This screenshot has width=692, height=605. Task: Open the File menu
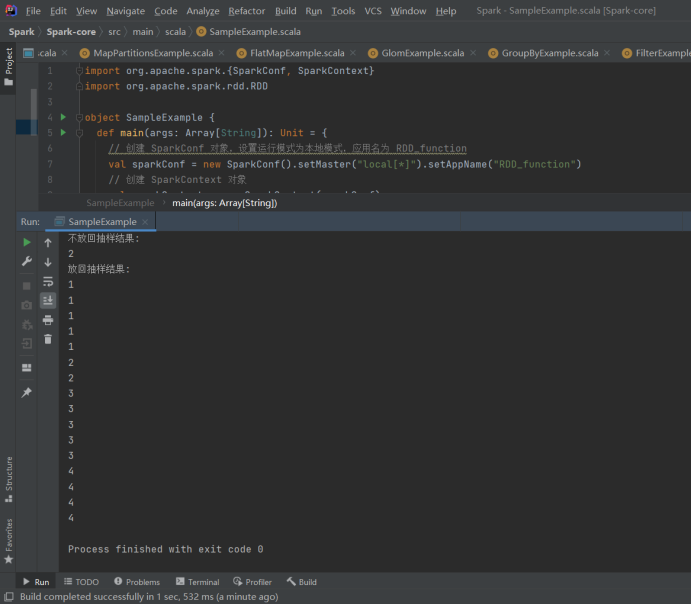[33, 11]
